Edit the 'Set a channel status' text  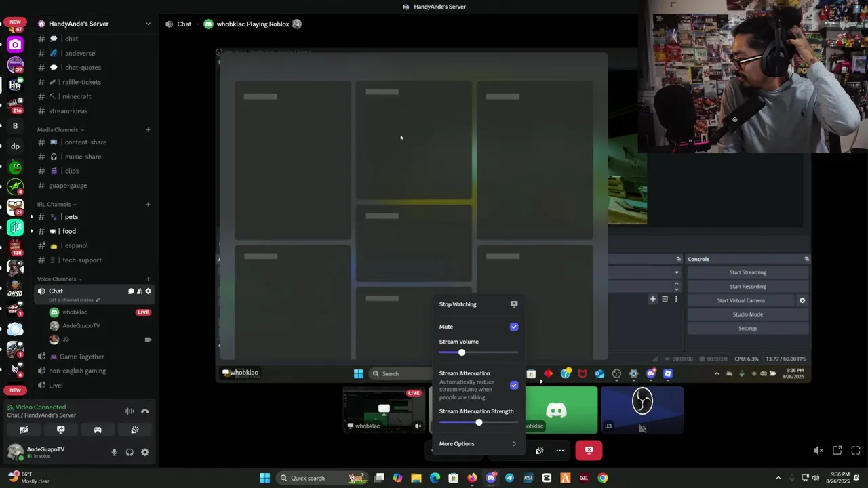[x=74, y=300]
